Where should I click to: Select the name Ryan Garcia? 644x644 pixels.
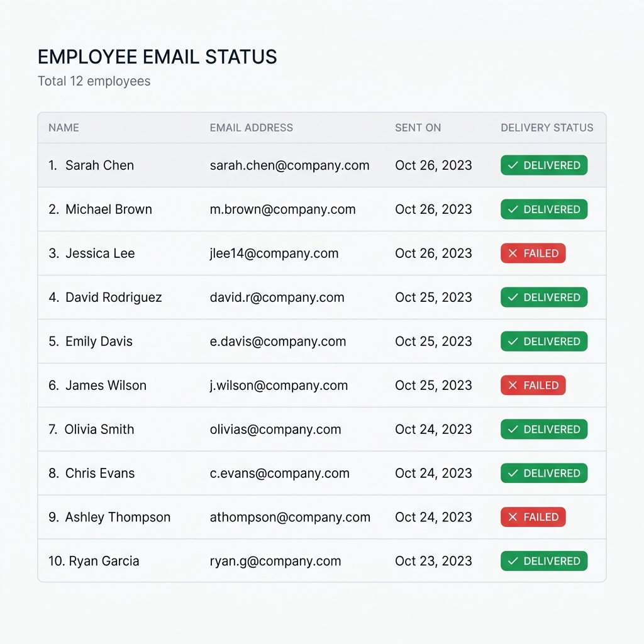[104, 561]
